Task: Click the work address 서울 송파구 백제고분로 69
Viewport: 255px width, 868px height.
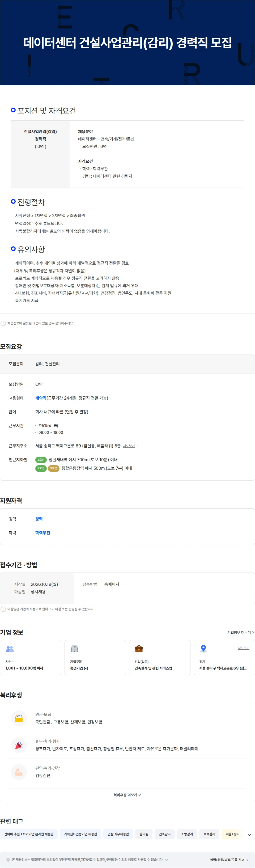Action: (78, 446)
